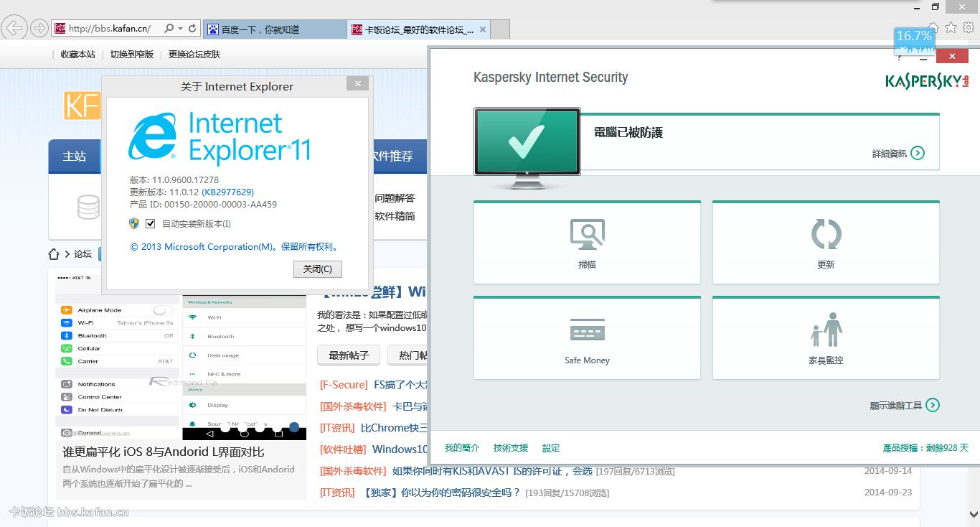Click 更换论坛皮肤 link
This screenshot has height=527, width=980.
[194, 55]
